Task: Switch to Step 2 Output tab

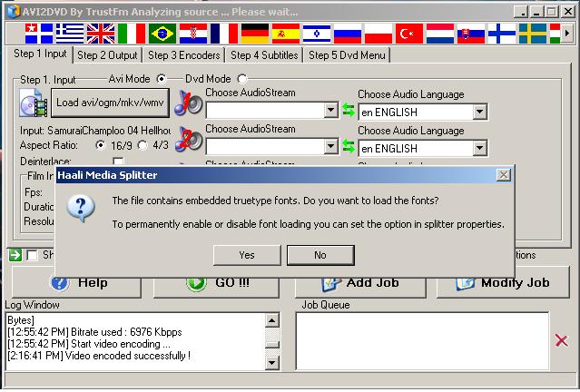Action: pos(107,55)
